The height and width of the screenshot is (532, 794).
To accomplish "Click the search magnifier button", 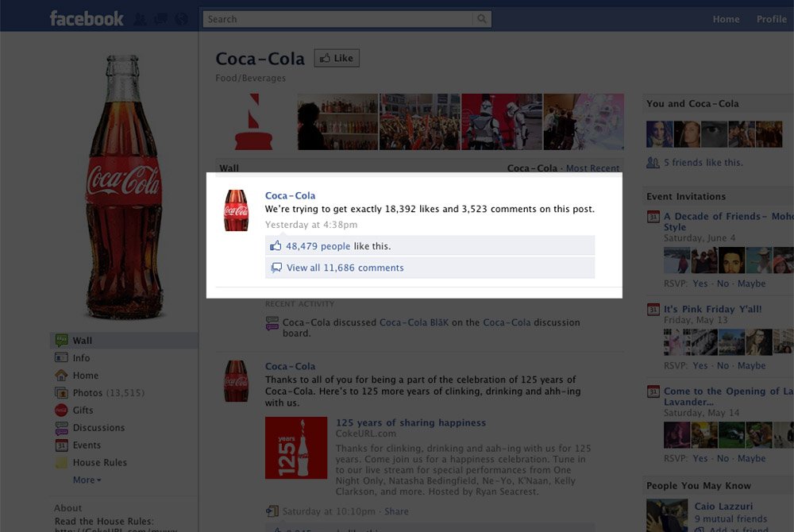I will (482, 19).
